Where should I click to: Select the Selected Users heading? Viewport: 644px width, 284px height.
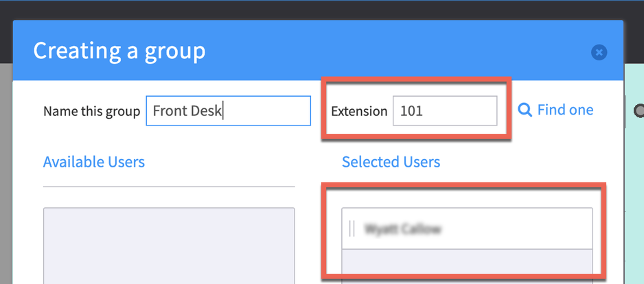click(391, 162)
